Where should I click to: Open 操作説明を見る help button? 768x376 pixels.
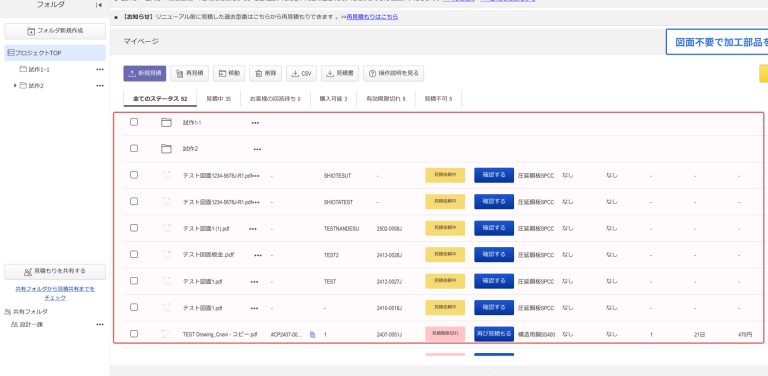tap(393, 73)
